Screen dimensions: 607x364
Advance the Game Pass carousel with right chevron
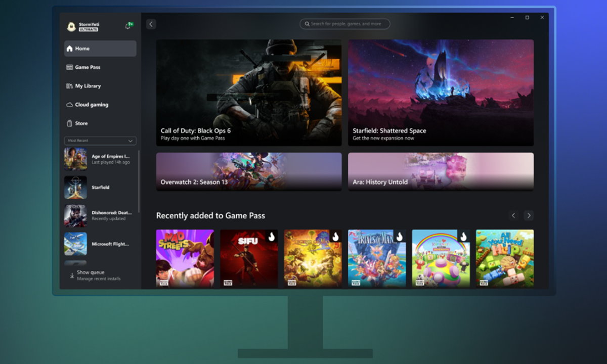pos(529,215)
